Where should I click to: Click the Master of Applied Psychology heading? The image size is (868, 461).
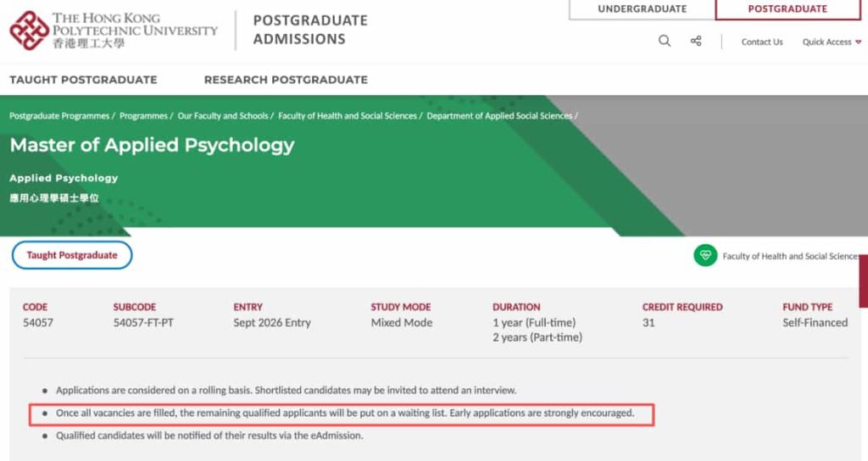152,145
